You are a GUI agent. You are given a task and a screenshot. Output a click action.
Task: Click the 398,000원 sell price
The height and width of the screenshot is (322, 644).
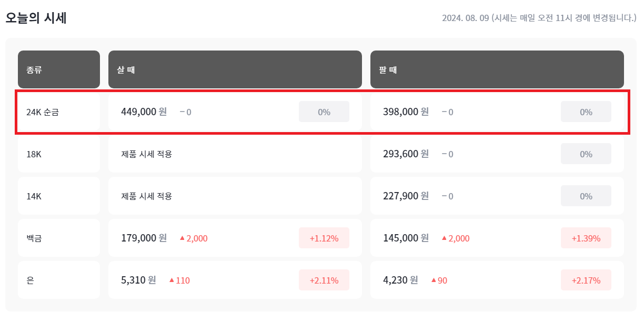tap(406, 112)
